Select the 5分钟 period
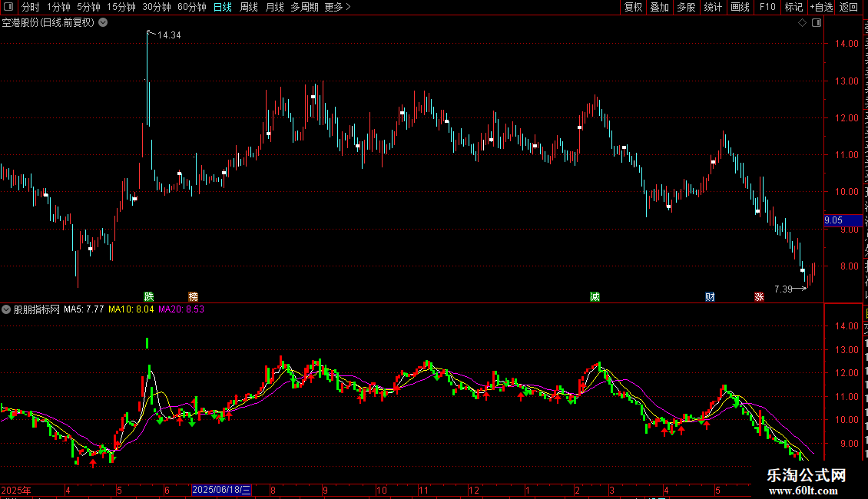 point(88,7)
